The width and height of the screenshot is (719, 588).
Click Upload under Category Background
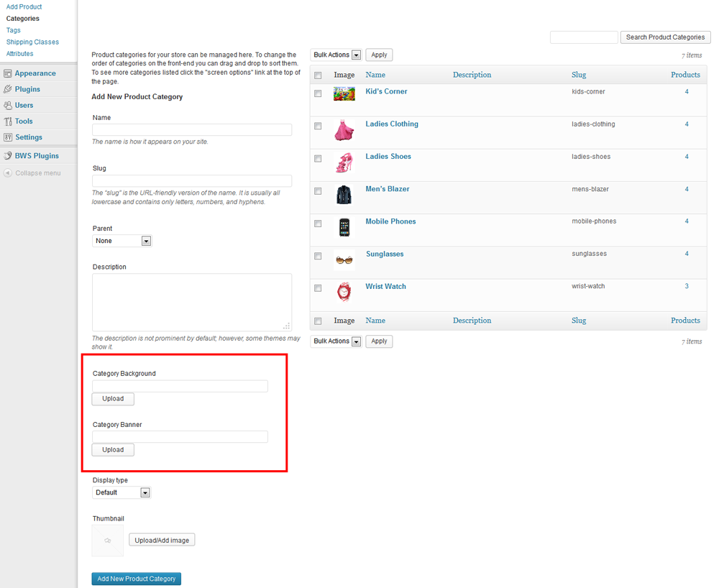[x=113, y=399]
